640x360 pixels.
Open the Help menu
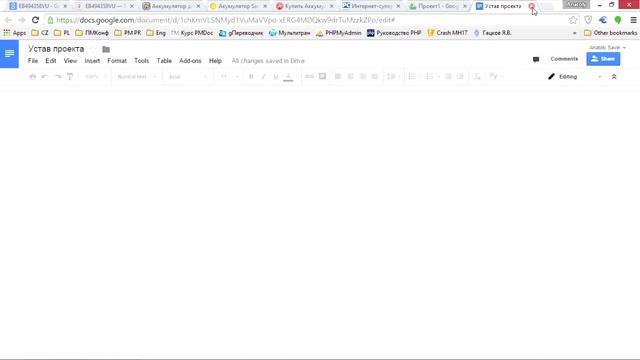[215, 61]
